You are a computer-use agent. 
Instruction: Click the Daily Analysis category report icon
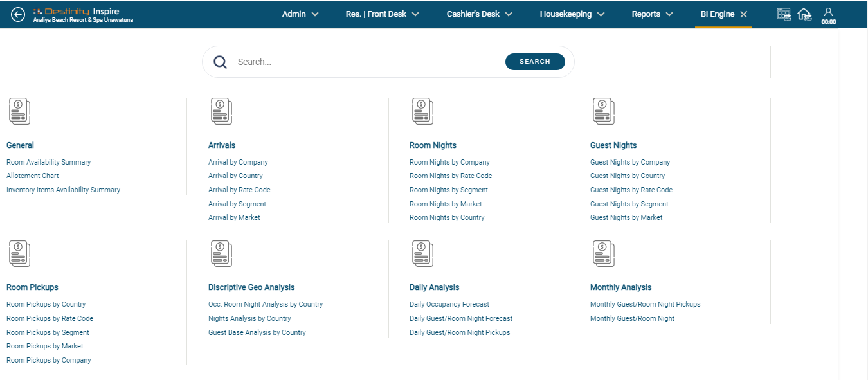[422, 254]
